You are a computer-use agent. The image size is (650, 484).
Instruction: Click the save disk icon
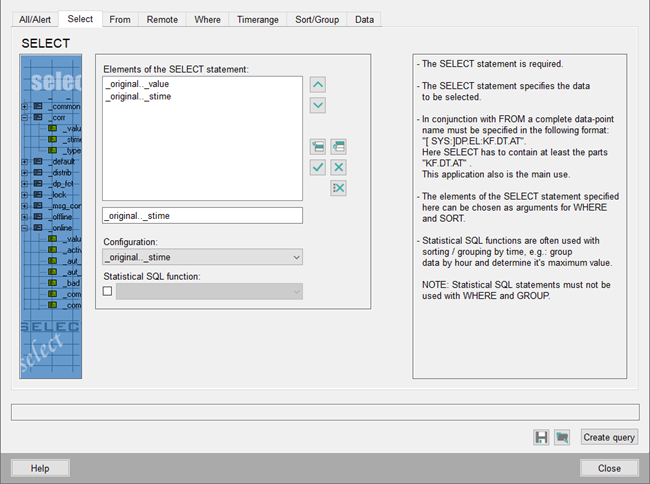click(541, 437)
